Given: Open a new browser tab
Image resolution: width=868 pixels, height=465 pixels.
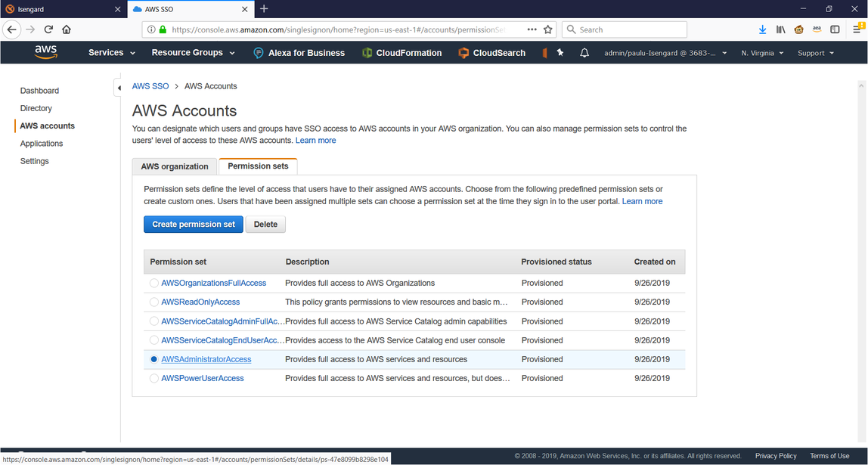Looking at the screenshot, I should click(264, 9).
